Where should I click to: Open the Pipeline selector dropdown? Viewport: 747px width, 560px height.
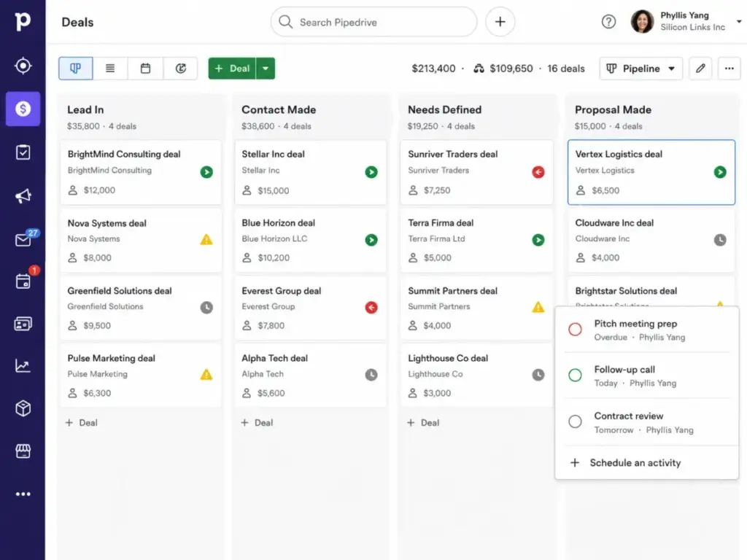click(640, 69)
